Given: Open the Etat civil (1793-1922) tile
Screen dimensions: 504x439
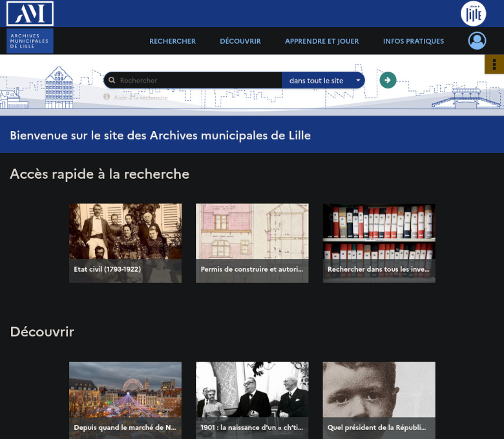Looking at the screenshot, I should pyautogui.click(x=125, y=243).
